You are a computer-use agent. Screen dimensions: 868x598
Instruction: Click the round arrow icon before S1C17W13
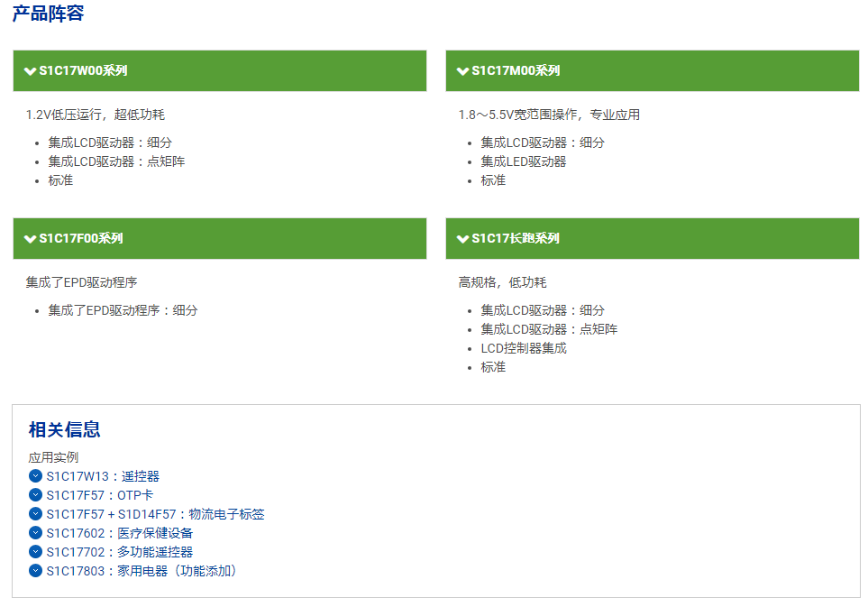[35, 475]
